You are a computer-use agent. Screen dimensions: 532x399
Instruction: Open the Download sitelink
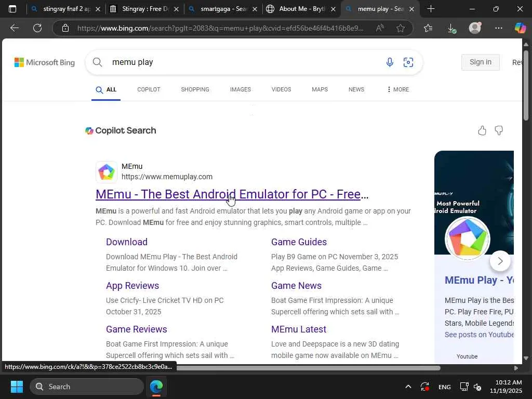point(127,242)
